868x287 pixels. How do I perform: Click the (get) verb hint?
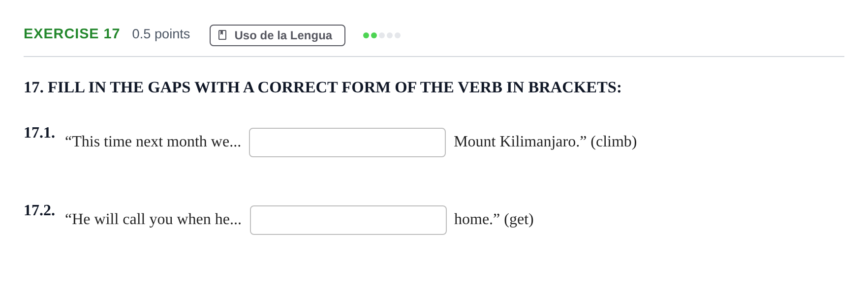point(519,219)
